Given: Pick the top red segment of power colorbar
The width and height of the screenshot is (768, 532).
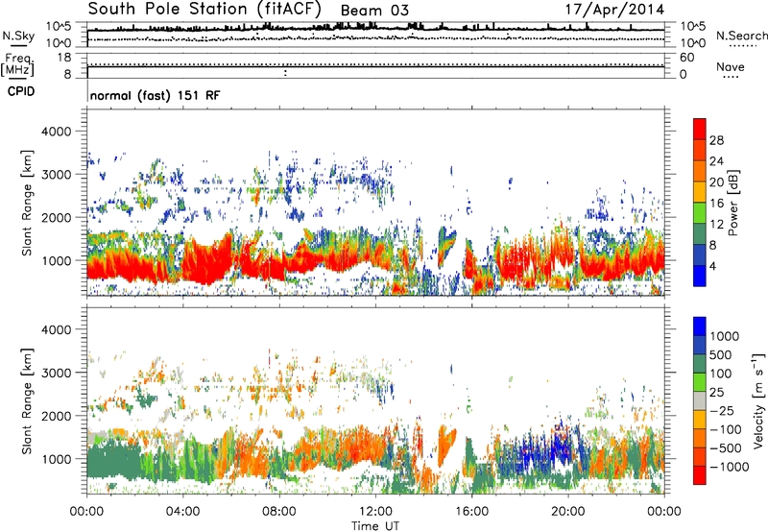Looking at the screenshot, I should [700, 129].
